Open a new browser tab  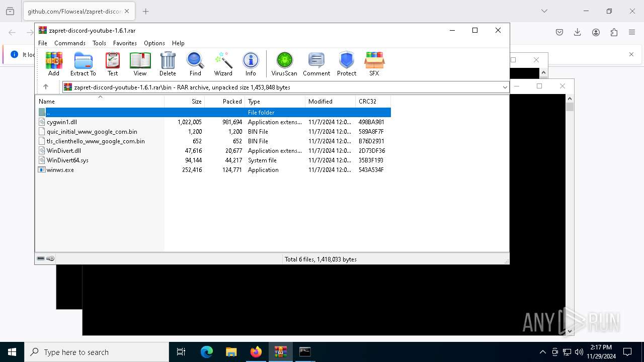click(x=145, y=11)
